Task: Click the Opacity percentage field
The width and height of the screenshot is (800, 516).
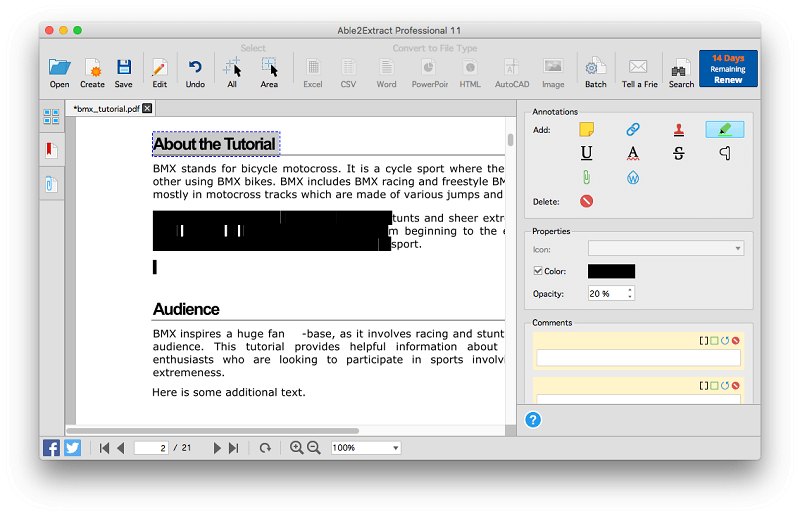Action: (x=607, y=293)
